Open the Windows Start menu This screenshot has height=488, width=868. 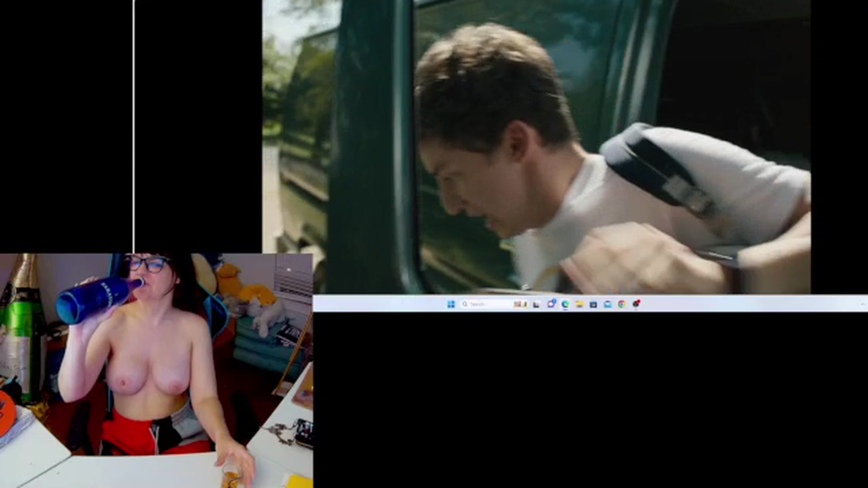click(451, 304)
